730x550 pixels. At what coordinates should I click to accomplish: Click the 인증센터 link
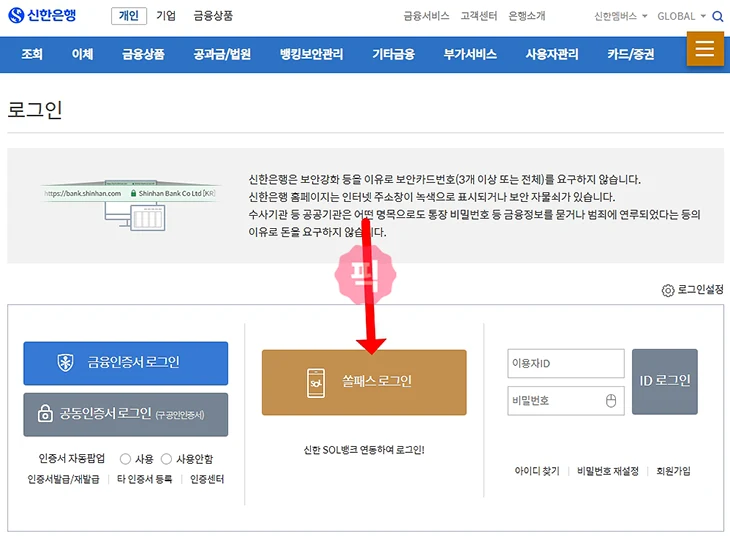[207, 479]
